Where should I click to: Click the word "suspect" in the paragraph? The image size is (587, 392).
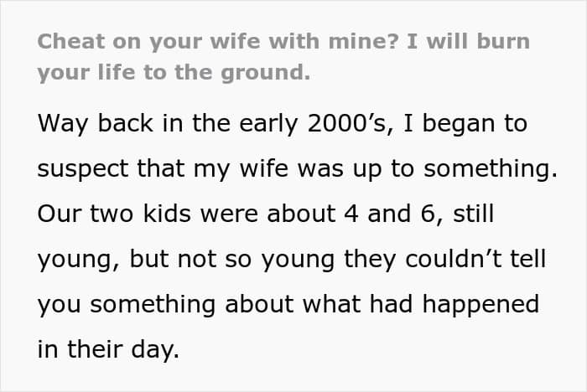[83, 169]
